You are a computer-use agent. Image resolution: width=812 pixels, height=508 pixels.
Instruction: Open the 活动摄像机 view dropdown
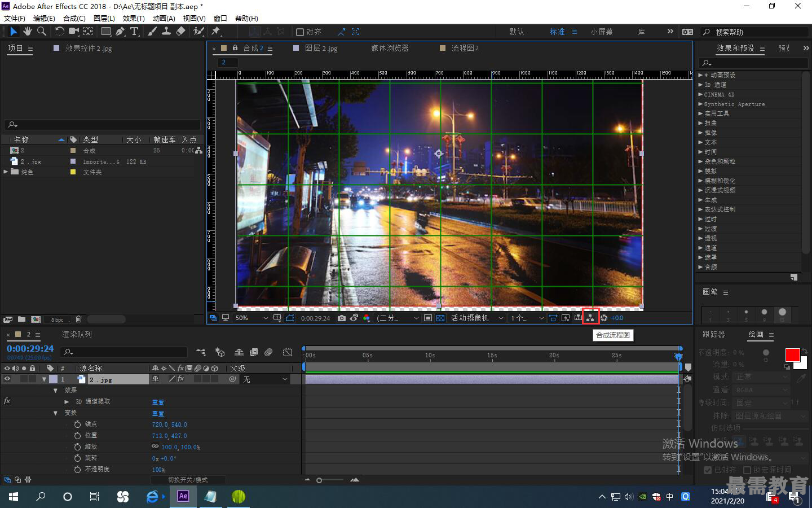477,318
